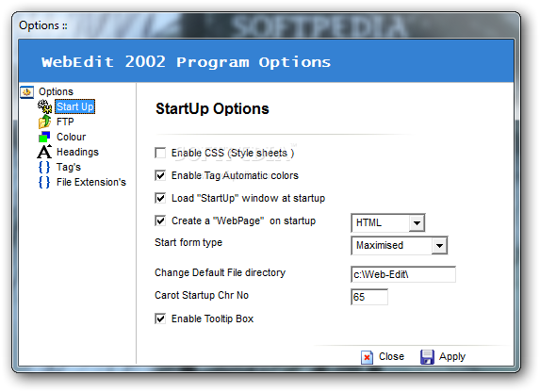This screenshot has height=392, width=540.
Task: Open the Maximised start form dropdown
Action: click(439, 246)
